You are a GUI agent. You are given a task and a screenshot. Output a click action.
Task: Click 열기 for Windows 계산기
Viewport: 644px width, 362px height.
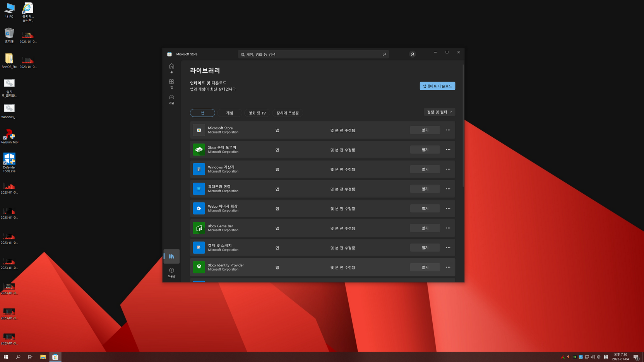pyautogui.click(x=425, y=169)
